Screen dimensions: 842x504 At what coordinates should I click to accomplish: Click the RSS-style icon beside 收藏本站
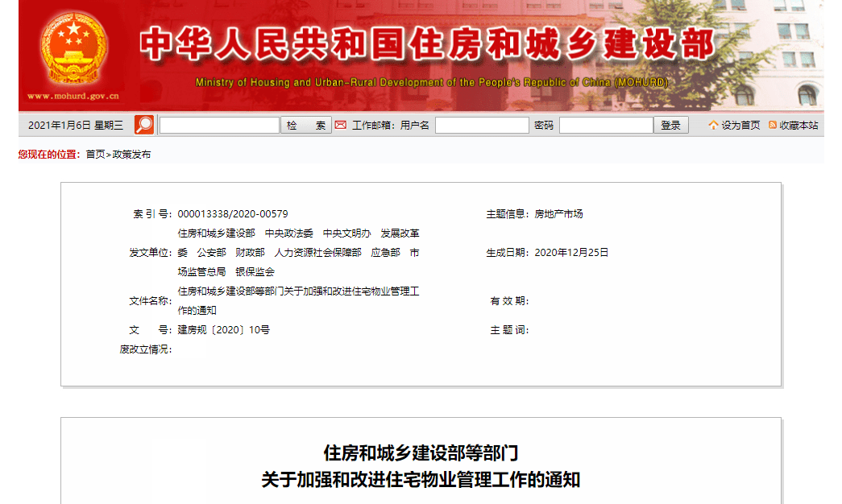pyautogui.click(x=773, y=125)
